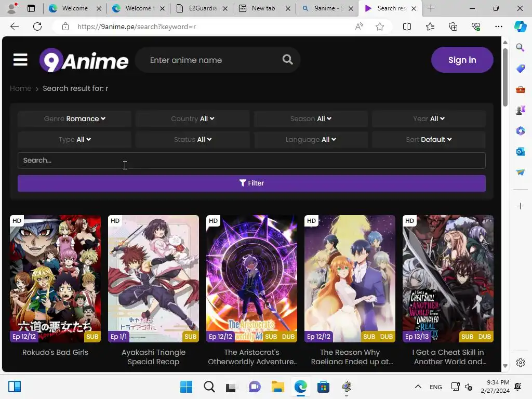This screenshot has height=399, width=532.
Task: Open Read aloud icon in address bar
Action: pyautogui.click(x=359, y=26)
